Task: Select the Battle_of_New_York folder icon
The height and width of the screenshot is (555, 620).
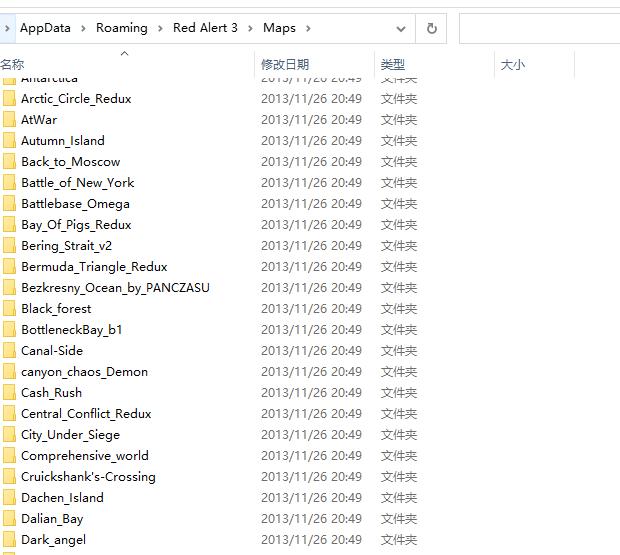Action: coord(9,183)
